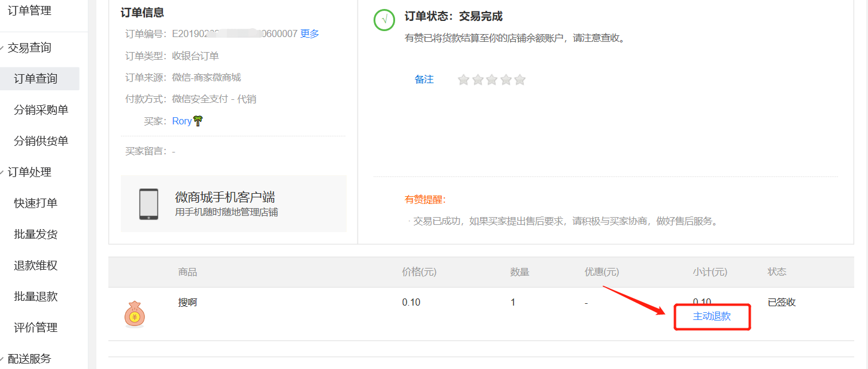The width and height of the screenshot is (868, 369).
Task: Click the 主动退款 link
Action: (x=712, y=316)
